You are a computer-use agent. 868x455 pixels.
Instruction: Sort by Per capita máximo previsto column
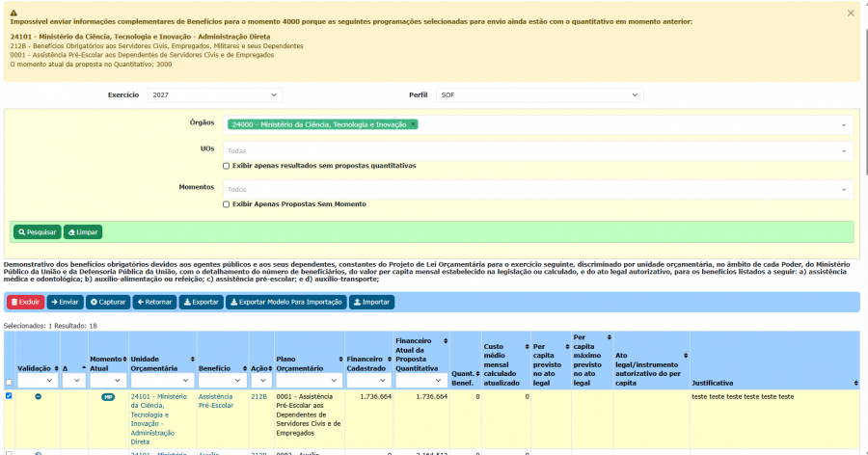click(609, 337)
